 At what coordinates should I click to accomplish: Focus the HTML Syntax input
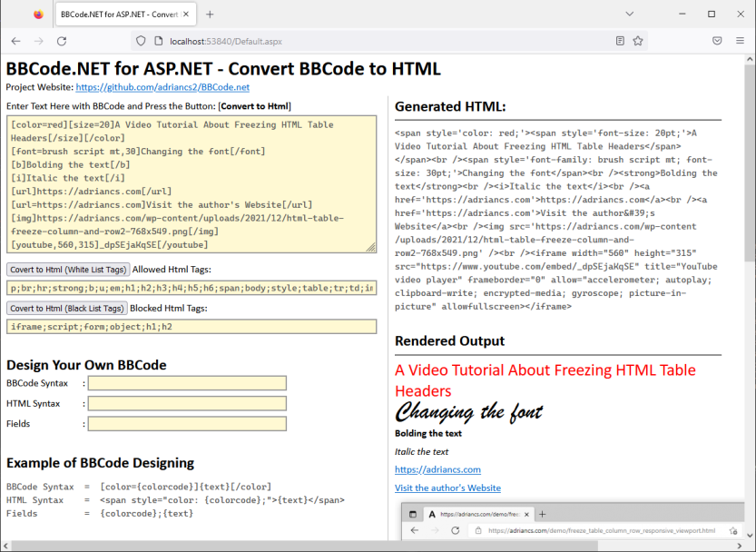click(187, 403)
